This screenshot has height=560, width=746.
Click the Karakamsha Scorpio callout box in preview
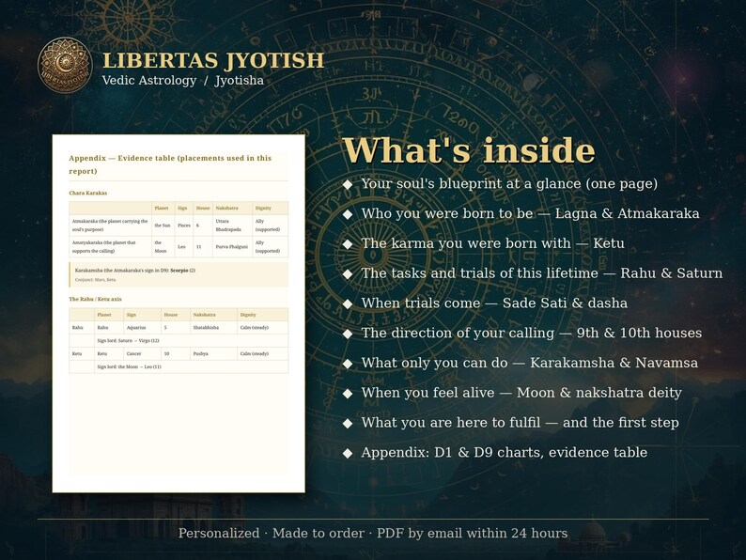[x=179, y=274]
